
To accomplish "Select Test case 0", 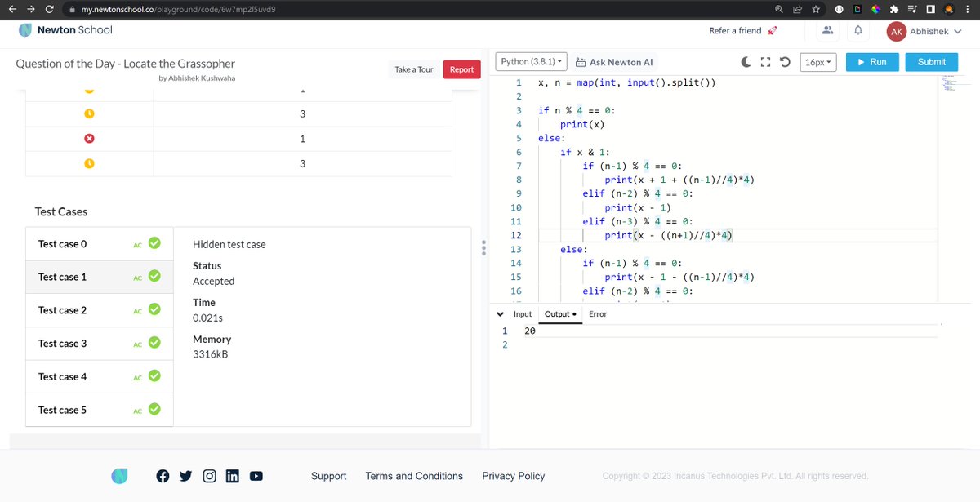I will coord(100,244).
